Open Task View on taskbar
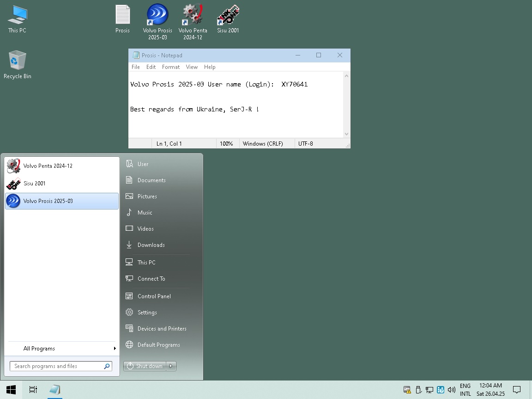The image size is (532, 399). coord(33,389)
